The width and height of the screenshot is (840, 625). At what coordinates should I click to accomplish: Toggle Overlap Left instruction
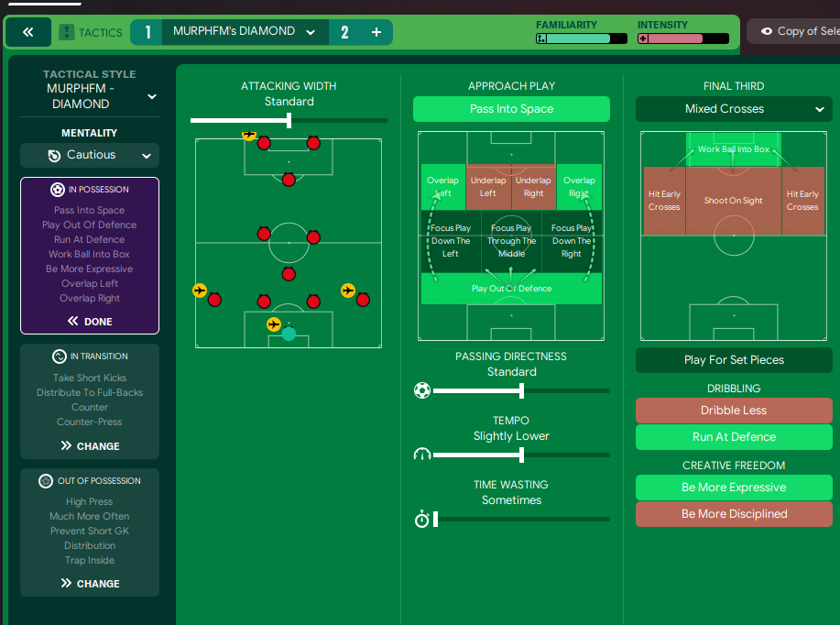[443, 187]
